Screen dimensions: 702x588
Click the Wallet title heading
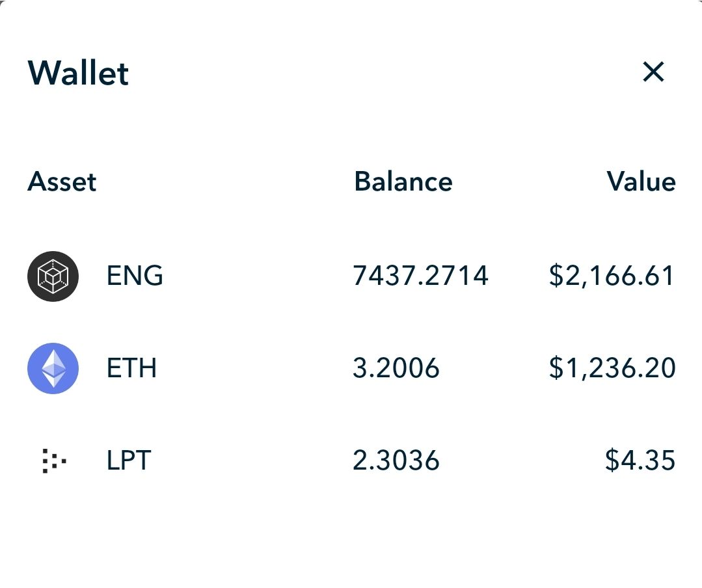click(78, 72)
